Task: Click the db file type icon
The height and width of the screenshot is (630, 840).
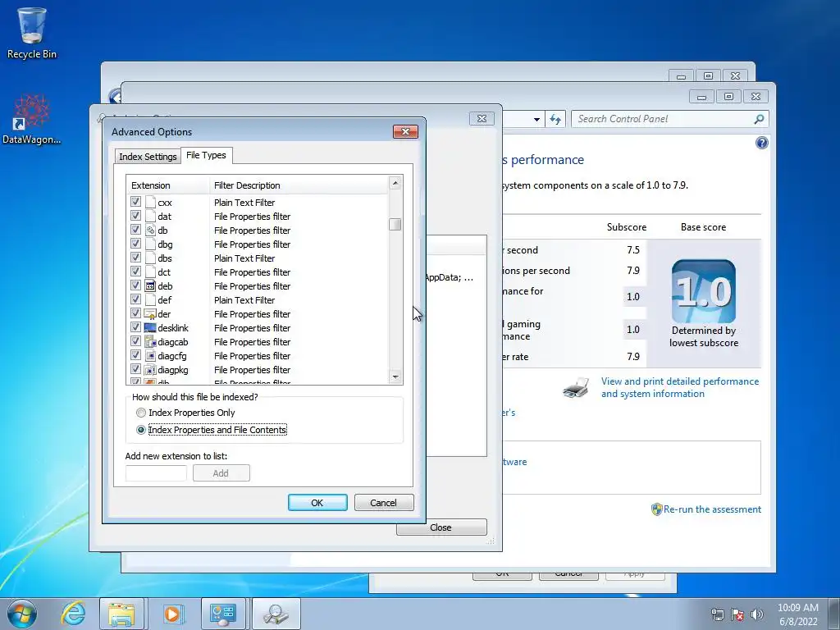Action: (x=151, y=231)
